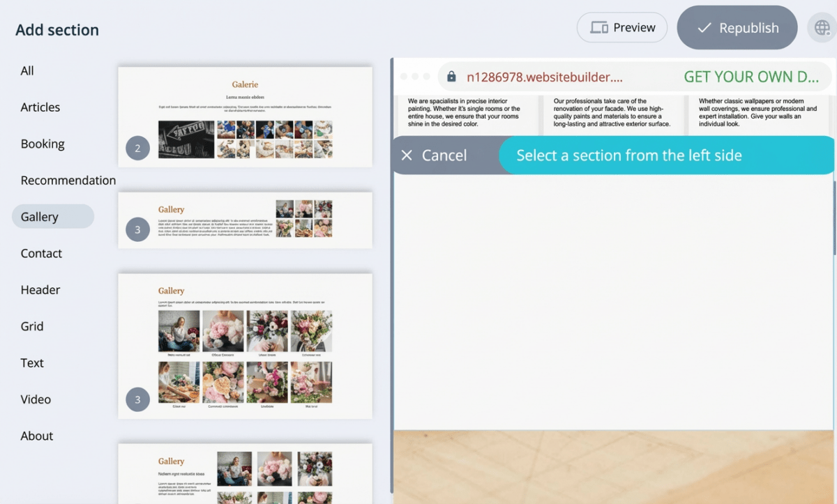Click the padlock icon in address bar

click(x=451, y=77)
